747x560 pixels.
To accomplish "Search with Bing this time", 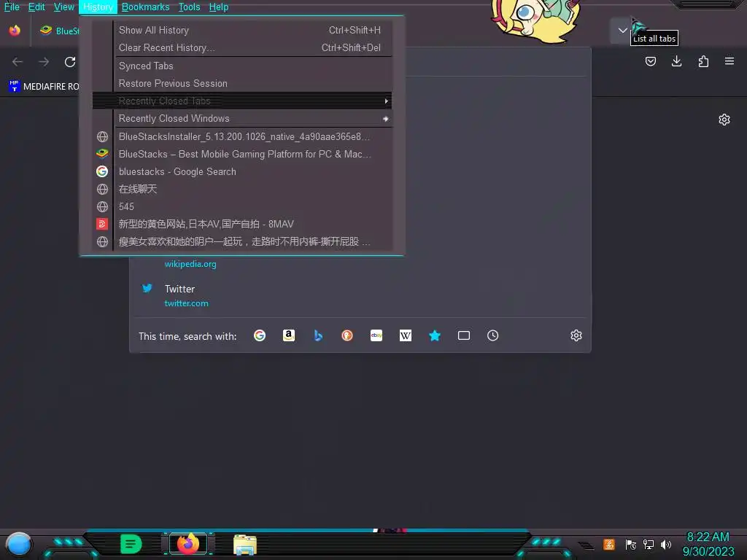I will pyautogui.click(x=318, y=335).
